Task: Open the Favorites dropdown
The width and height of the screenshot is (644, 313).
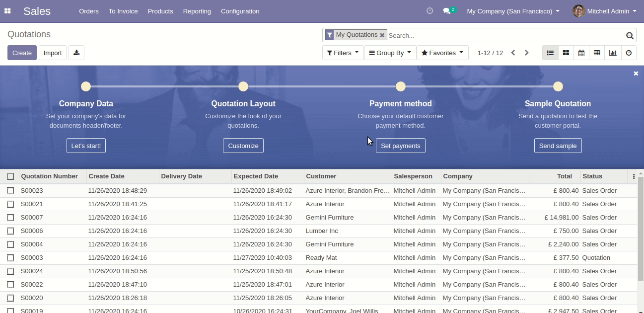Action: [x=442, y=53]
